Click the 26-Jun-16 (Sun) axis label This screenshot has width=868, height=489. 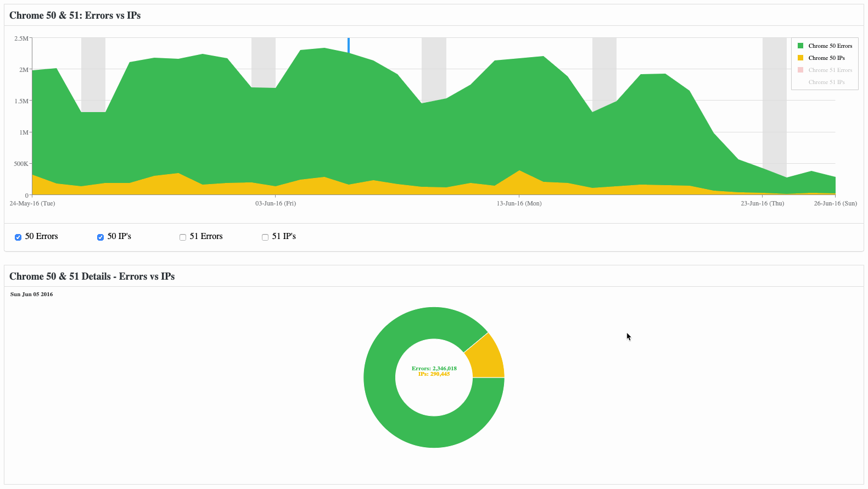pyautogui.click(x=835, y=203)
